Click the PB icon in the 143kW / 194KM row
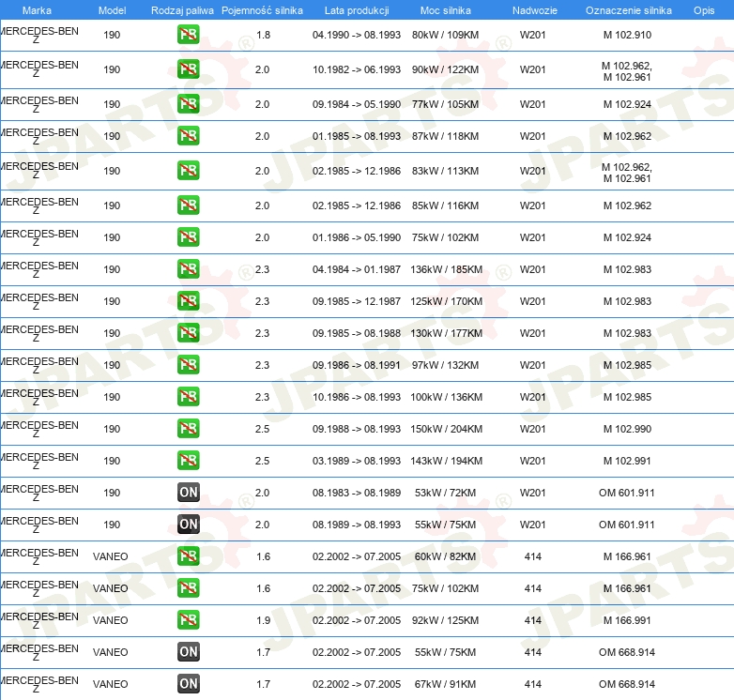 tap(189, 461)
